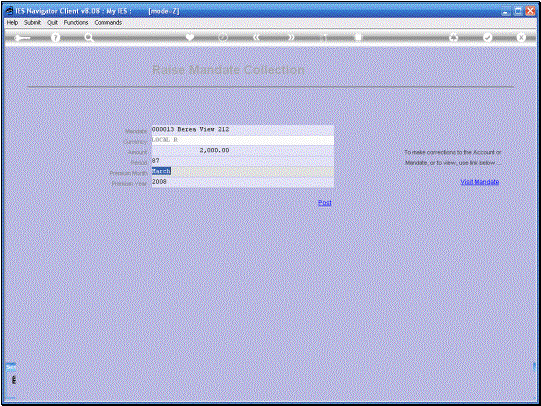This screenshot has width=541, height=406.
Task: Click the Mandate field Beres View 212
Action: pyautogui.click(x=243, y=130)
